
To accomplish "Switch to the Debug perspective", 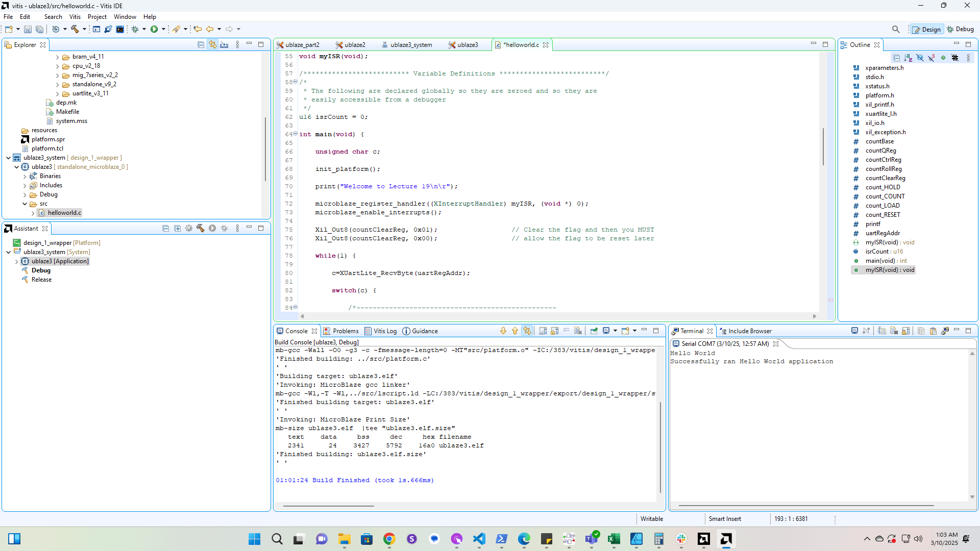I will (960, 29).
